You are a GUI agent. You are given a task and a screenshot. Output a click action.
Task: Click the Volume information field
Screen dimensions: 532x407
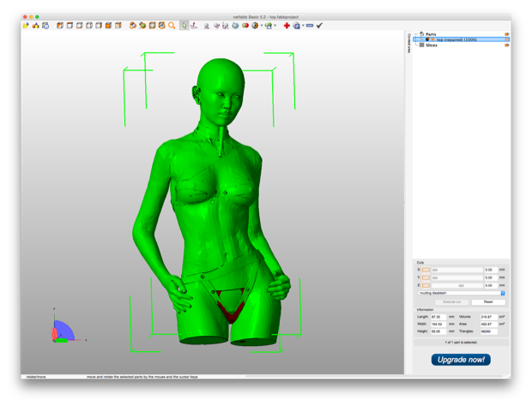coord(488,317)
